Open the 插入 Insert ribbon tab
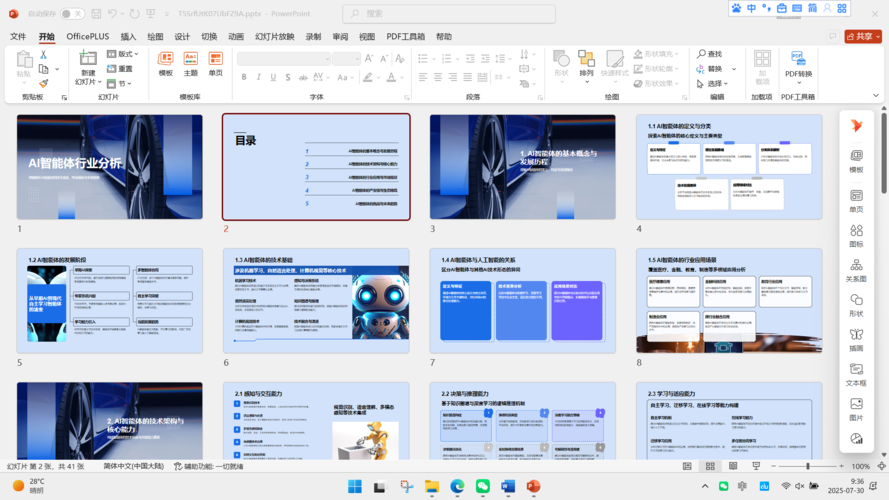Viewport: 889px width, 500px height. 128,37
